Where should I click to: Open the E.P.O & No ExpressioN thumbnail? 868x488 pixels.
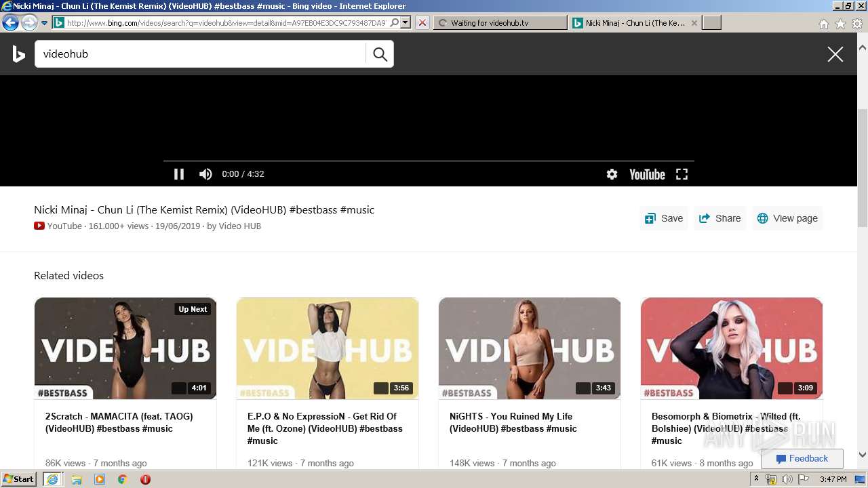click(x=328, y=348)
